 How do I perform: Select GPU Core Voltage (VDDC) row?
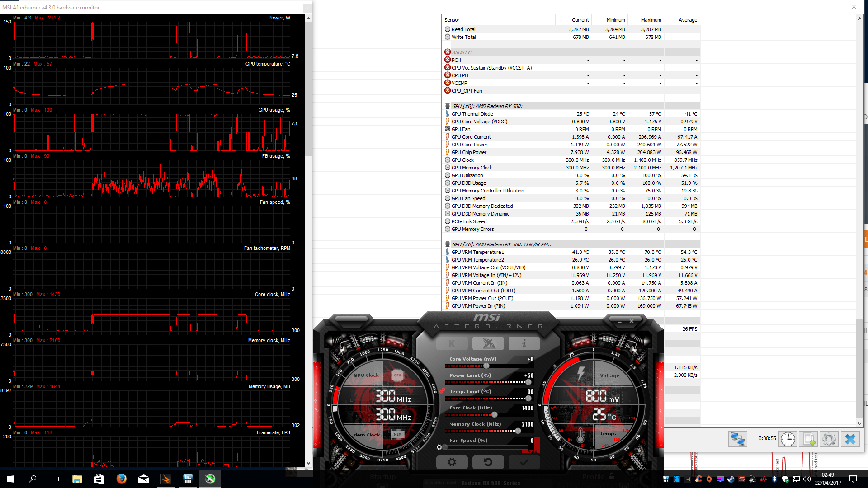coord(571,122)
